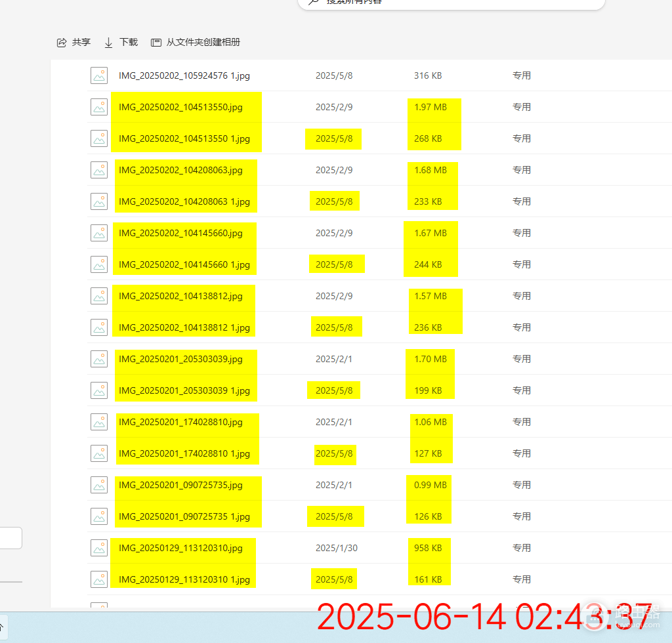The height and width of the screenshot is (643, 672).
Task: Open file IMG_20250202_104138812.jpg
Action: click(x=180, y=296)
